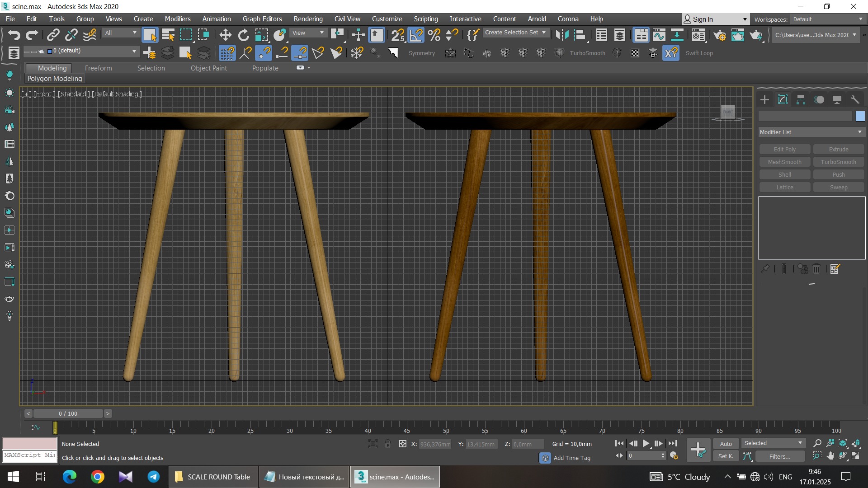Toggle the Layer Explorer icon
This screenshot has height=488, width=868.
(x=620, y=35)
